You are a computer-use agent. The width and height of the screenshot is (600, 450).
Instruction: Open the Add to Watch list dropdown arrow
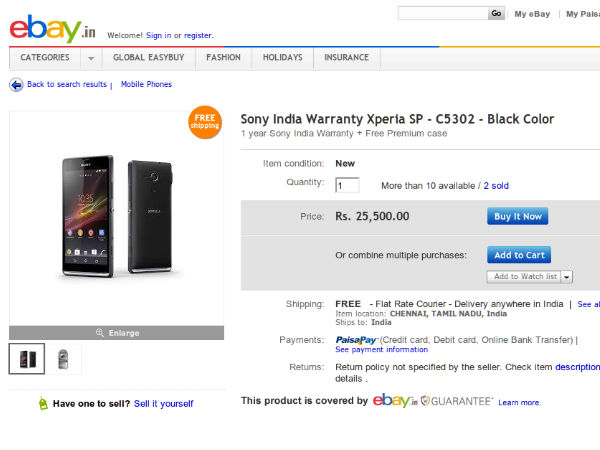pyautogui.click(x=567, y=277)
